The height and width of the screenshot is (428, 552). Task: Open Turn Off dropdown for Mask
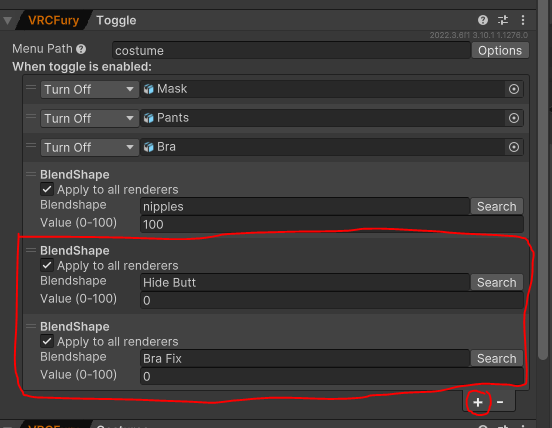[x=89, y=89]
